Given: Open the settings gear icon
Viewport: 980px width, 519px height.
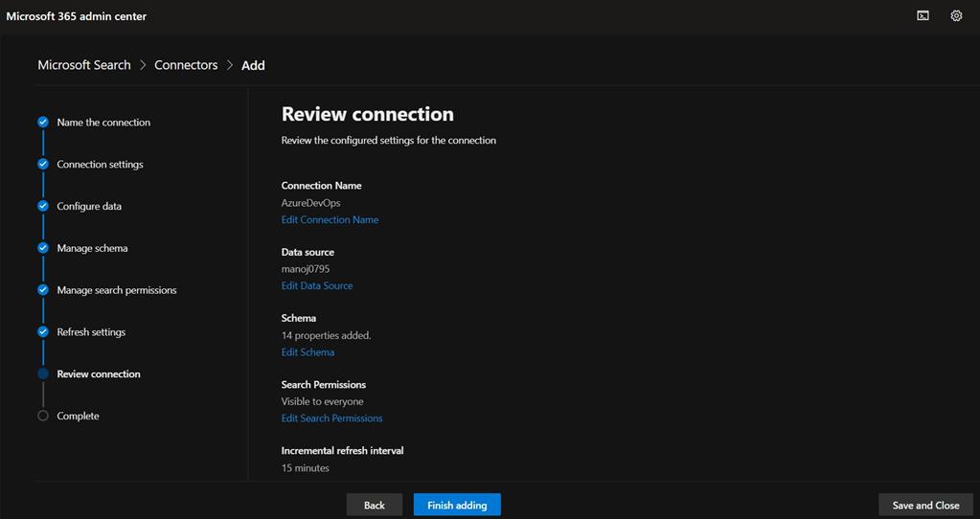Looking at the screenshot, I should coord(956,15).
